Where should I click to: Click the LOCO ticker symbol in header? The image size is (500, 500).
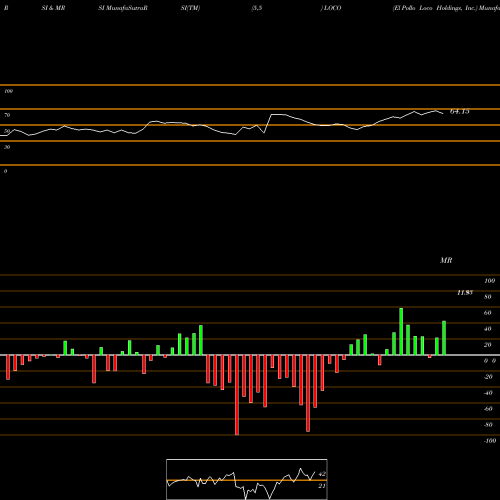tap(332, 8)
